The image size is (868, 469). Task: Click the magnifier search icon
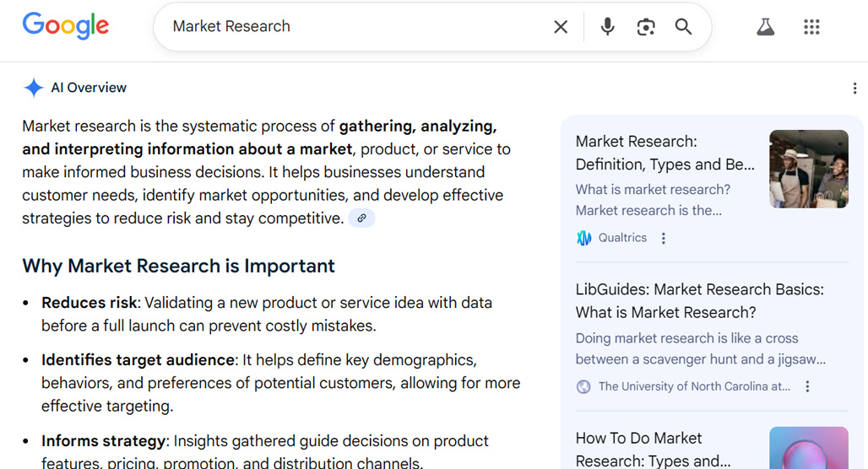click(x=683, y=26)
